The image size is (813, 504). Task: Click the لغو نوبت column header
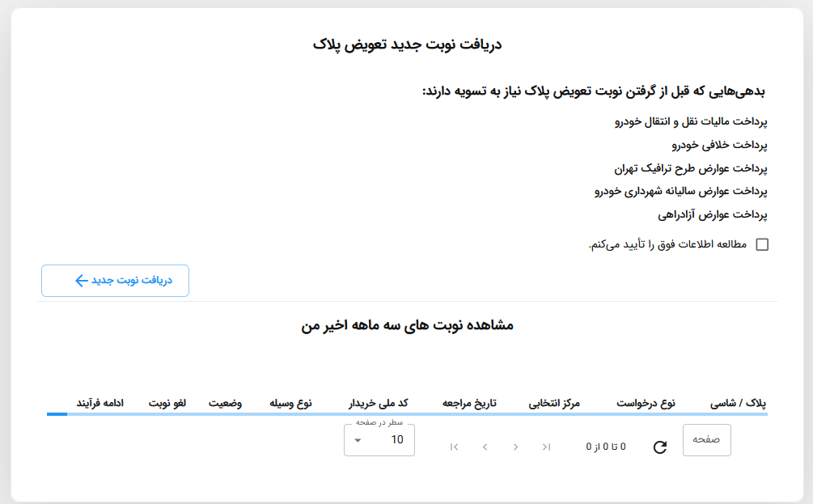166,403
